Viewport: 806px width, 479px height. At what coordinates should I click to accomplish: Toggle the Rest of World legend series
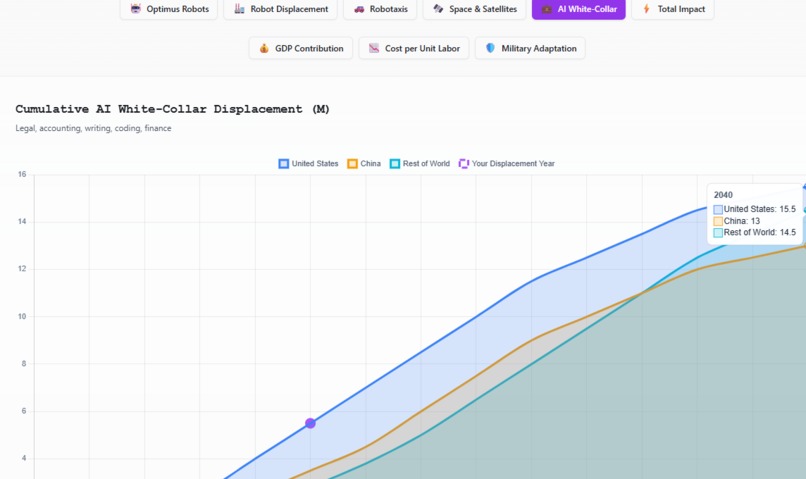coord(420,163)
